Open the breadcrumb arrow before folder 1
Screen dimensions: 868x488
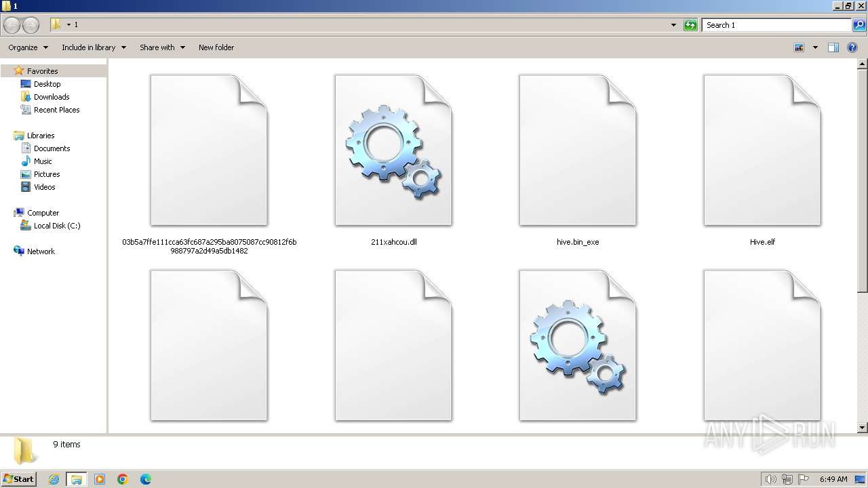[x=68, y=25]
